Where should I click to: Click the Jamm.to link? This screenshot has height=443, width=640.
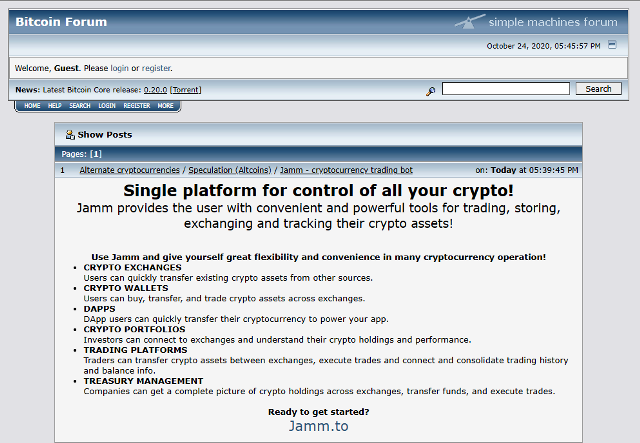click(318, 425)
